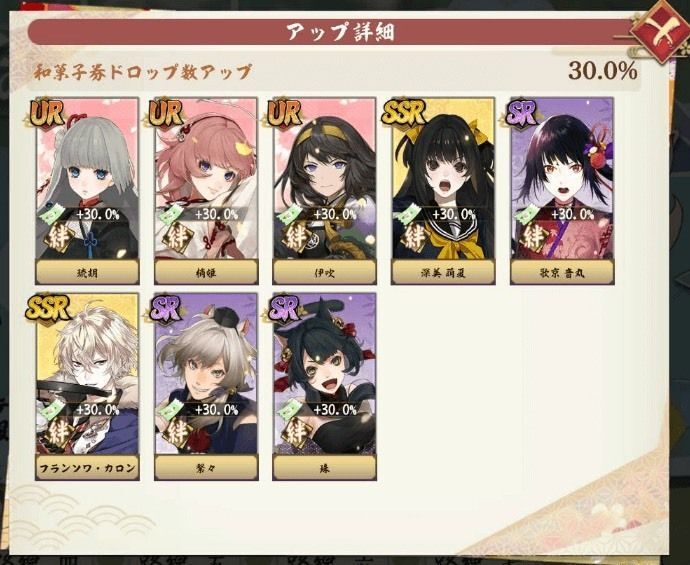This screenshot has height=565, width=690.
Task: Click the 深美 萌夏 name label
Action: coord(443,272)
